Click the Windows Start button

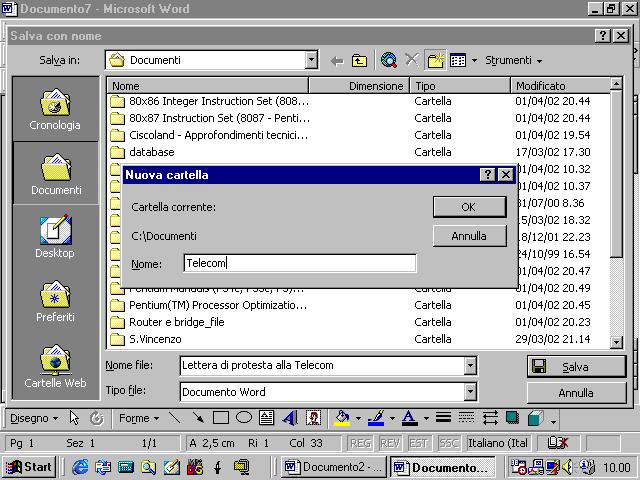29,467
